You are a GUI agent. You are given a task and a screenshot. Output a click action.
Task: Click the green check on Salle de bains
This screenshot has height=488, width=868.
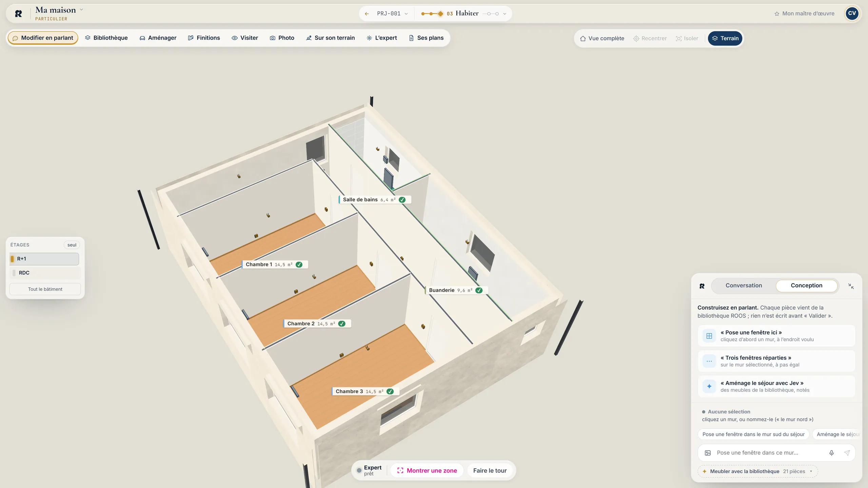point(402,200)
